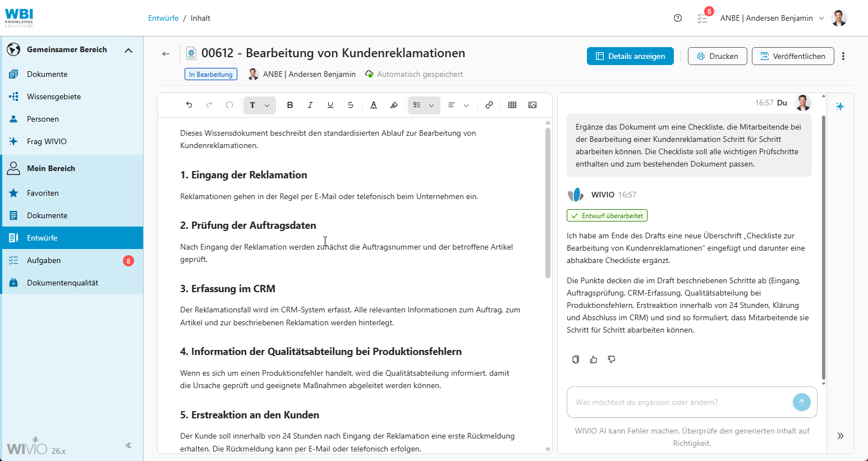Click the checklist list style icon
This screenshot has height=461, width=868.
tap(417, 105)
